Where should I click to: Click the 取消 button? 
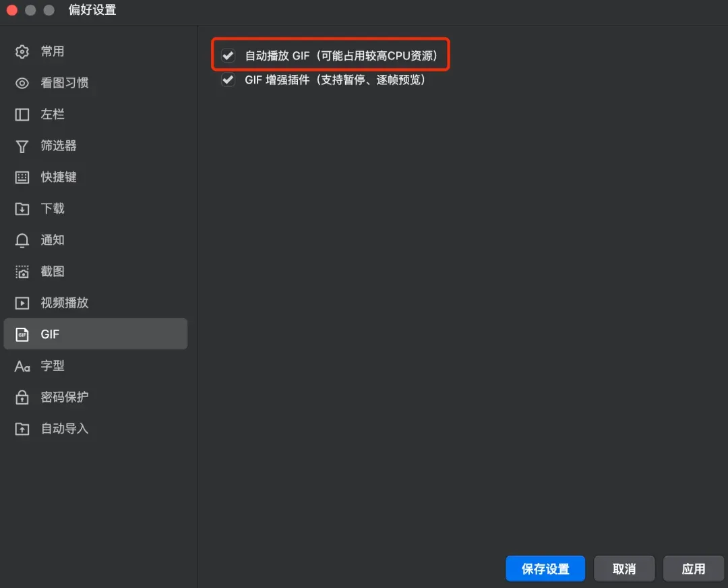click(x=624, y=568)
